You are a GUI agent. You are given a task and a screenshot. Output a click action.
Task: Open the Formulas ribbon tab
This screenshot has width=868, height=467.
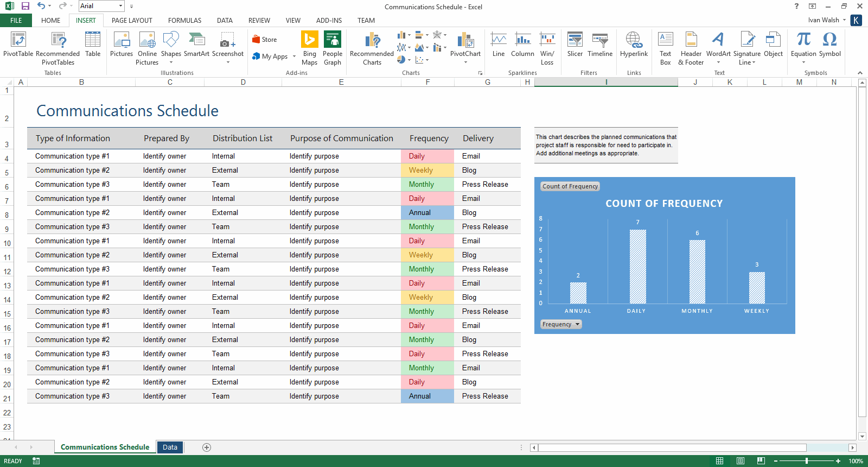(184, 21)
